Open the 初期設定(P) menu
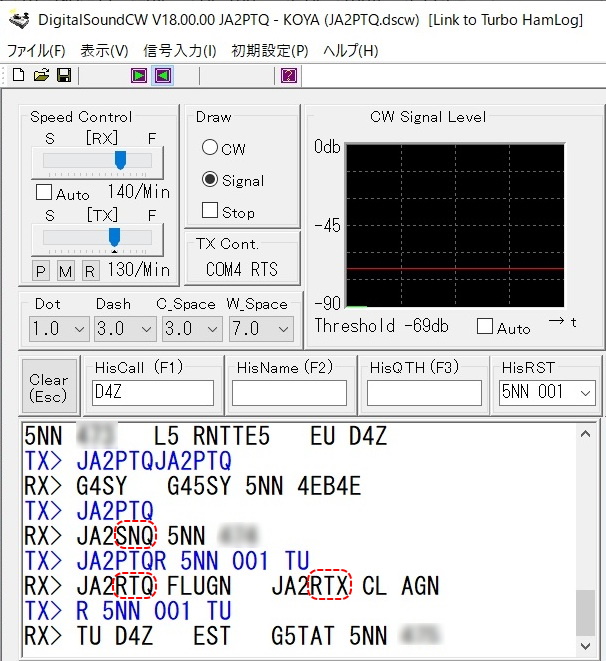606x661 pixels. click(270, 51)
